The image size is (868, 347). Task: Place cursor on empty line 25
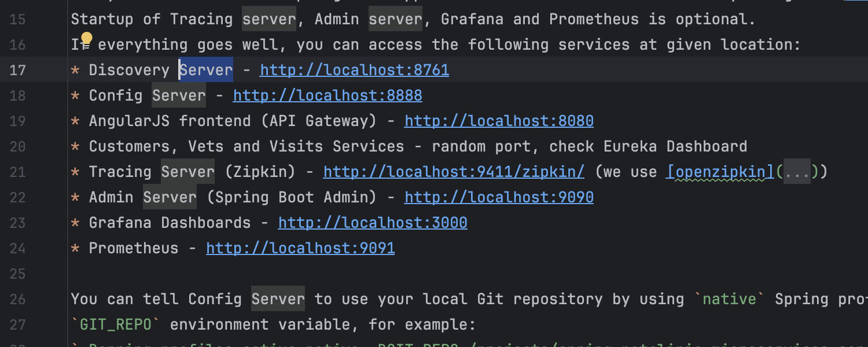[231, 274]
